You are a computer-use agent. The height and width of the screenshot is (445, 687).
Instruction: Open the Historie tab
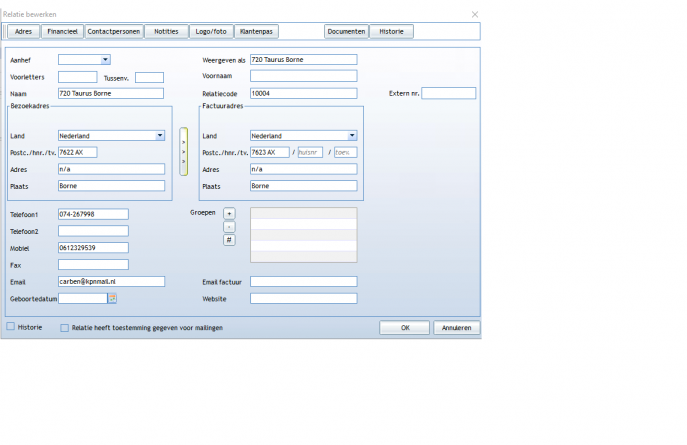[x=391, y=32]
